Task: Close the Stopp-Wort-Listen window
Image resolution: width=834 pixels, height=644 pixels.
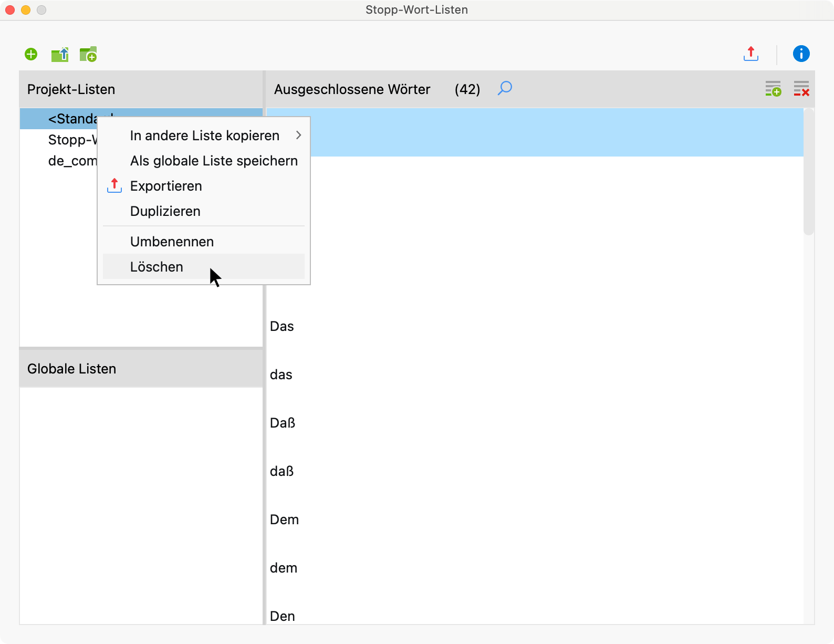Action: pyautogui.click(x=10, y=10)
